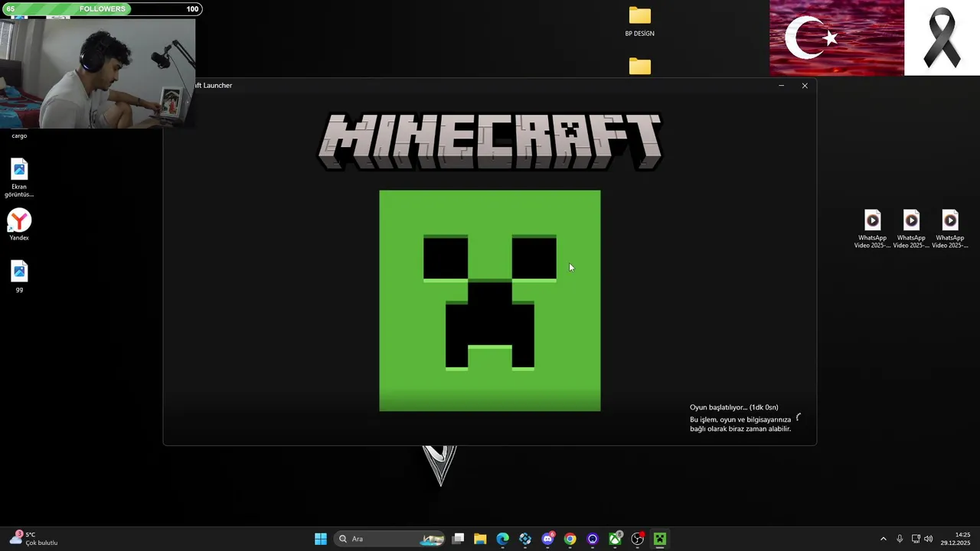
Task: Open Google Chrome from the taskbar
Action: [x=570, y=539]
